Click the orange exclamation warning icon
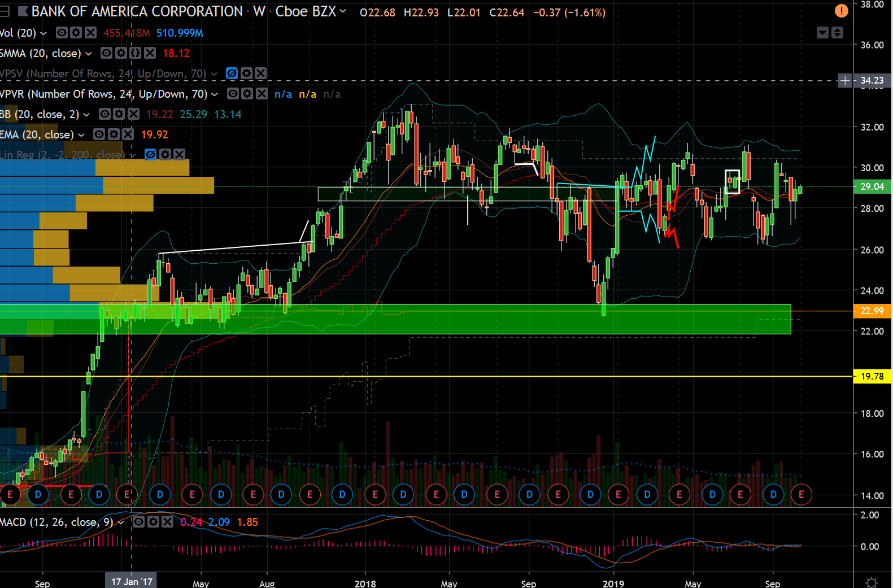This screenshot has width=893, height=588. tap(841, 11)
